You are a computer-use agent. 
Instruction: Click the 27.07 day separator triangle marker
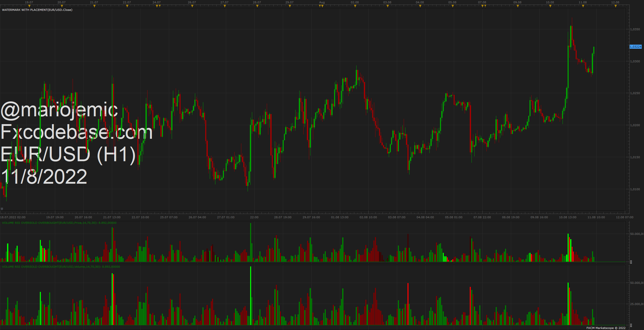pyautogui.click(x=225, y=6)
